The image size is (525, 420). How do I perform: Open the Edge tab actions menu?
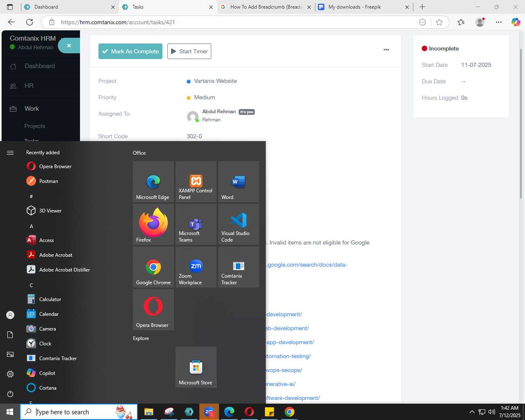pos(10,7)
